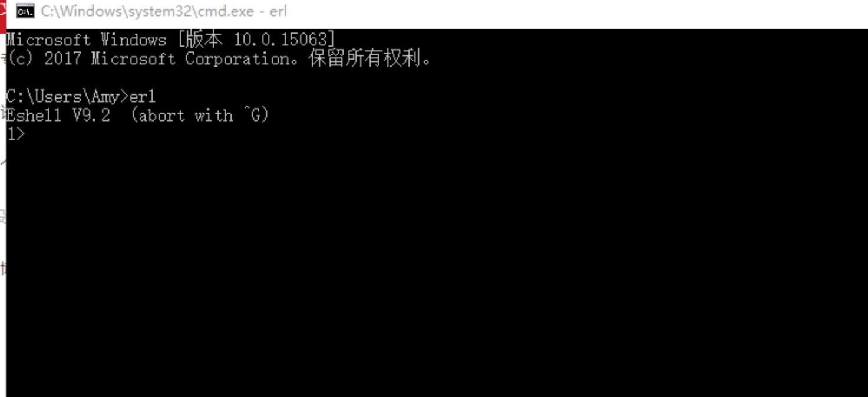Screen dimensions: 868x397
Task: Click the (abort with ^G) hint text
Action: [x=199, y=115]
